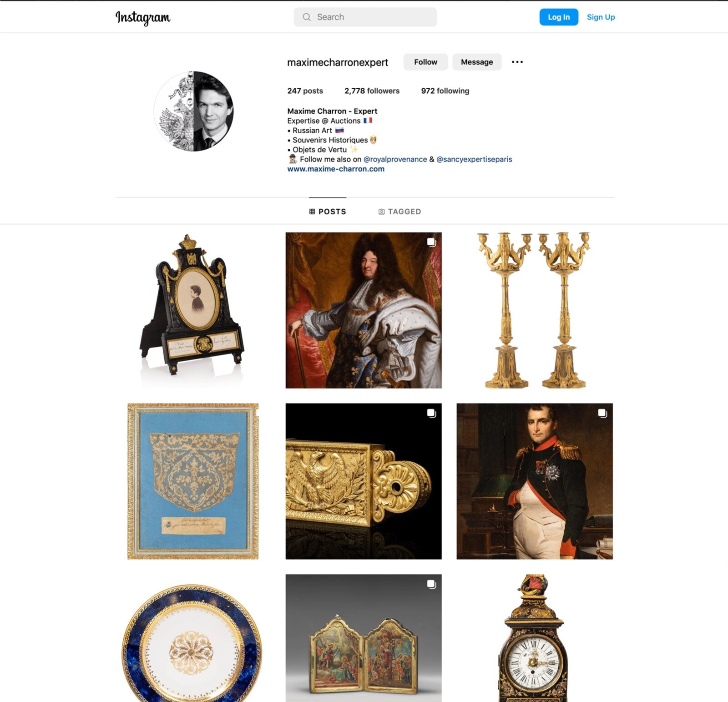Viewport: 728px width, 702px height.
Task: Switch to the TAGGED tab
Action: (x=399, y=212)
